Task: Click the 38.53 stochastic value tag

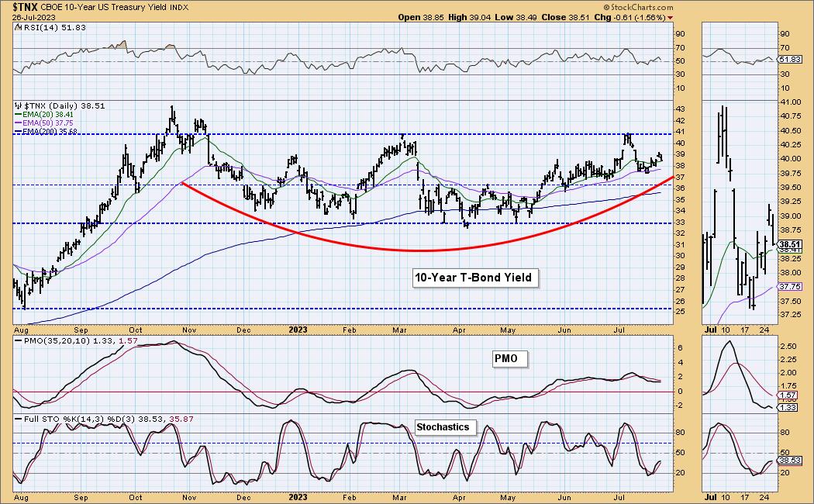Action: 789,461
